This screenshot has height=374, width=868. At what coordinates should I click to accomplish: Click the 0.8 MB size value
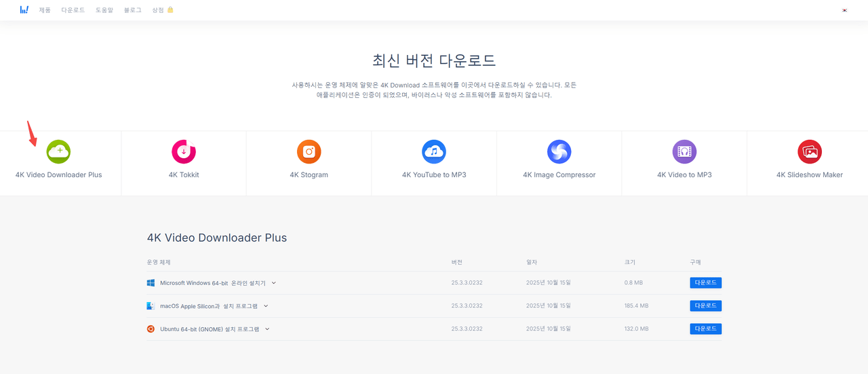click(633, 283)
